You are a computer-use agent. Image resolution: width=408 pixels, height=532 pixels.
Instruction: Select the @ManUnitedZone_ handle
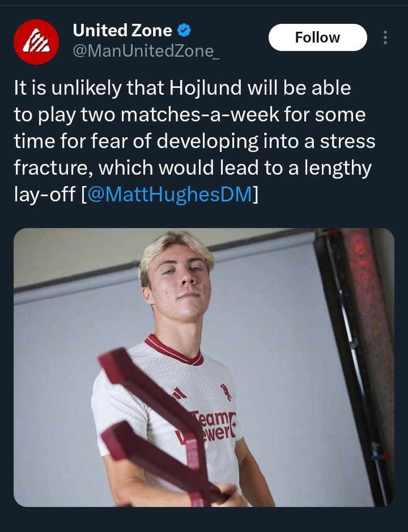146,51
